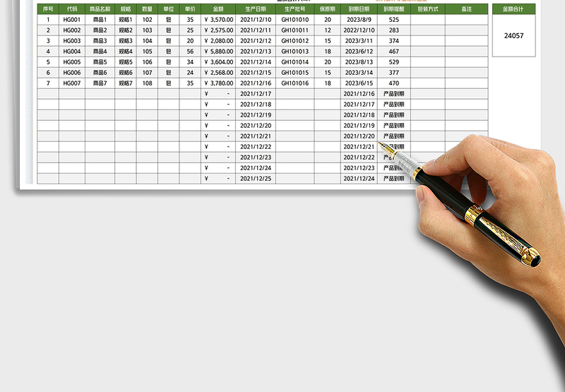Click the 商品名称 header cell
Screen dimensions: 565x392
pyautogui.click(x=100, y=9)
